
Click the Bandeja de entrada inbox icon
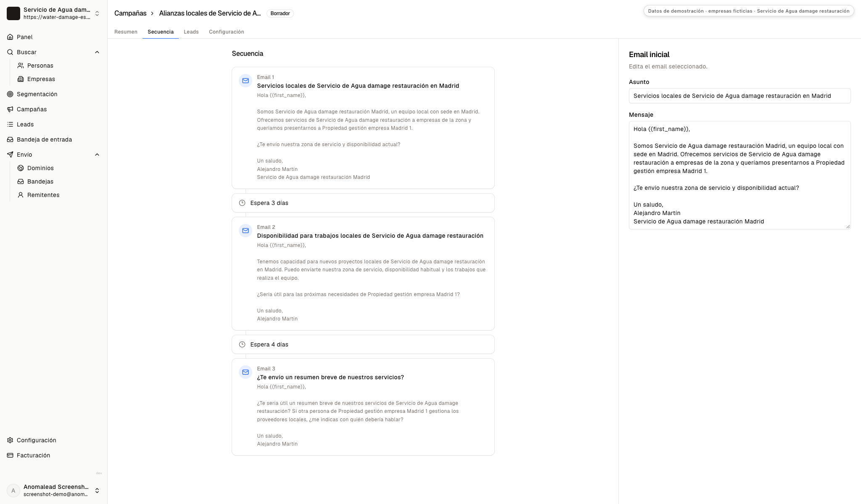point(10,139)
